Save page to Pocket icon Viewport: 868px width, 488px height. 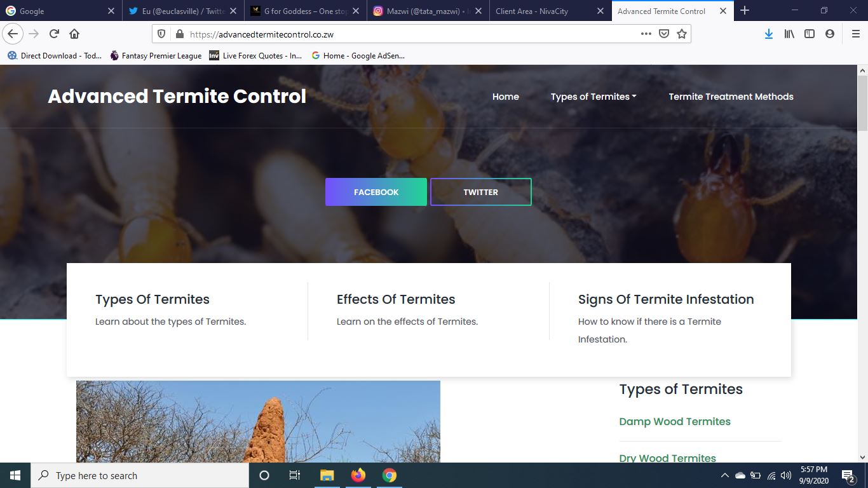[x=664, y=34]
